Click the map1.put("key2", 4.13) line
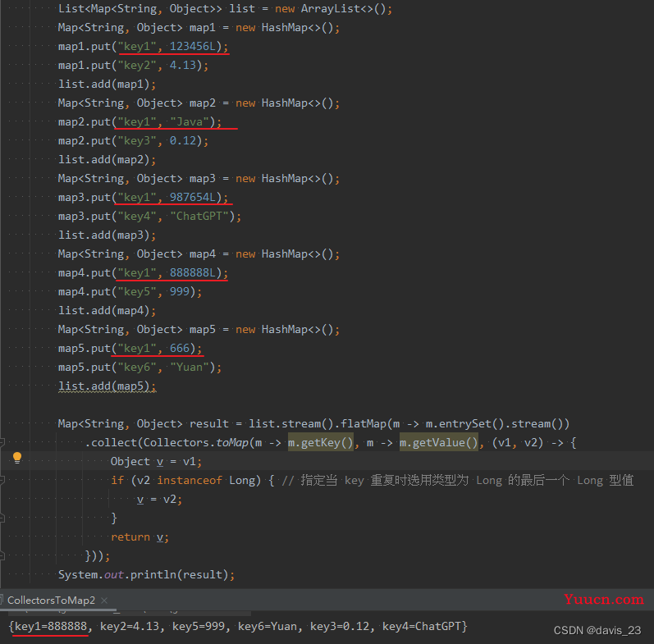Image resolution: width=654 pixels, height=644 pixels. point(133,65)
